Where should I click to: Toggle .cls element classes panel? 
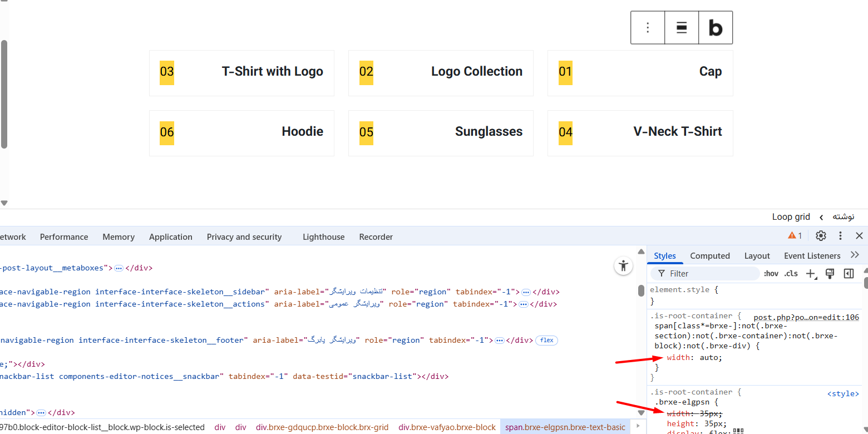coord(791,274)
